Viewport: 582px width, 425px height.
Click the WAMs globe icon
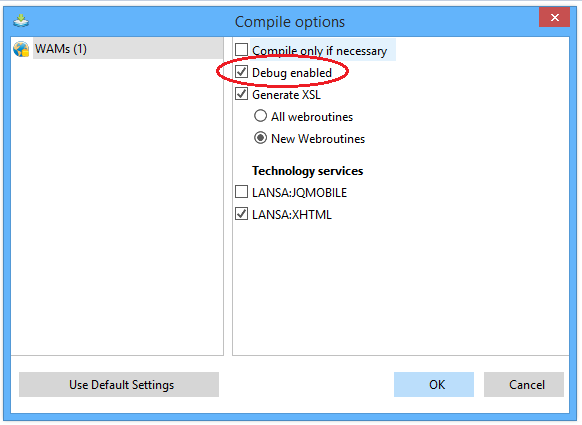click(21, 49)
